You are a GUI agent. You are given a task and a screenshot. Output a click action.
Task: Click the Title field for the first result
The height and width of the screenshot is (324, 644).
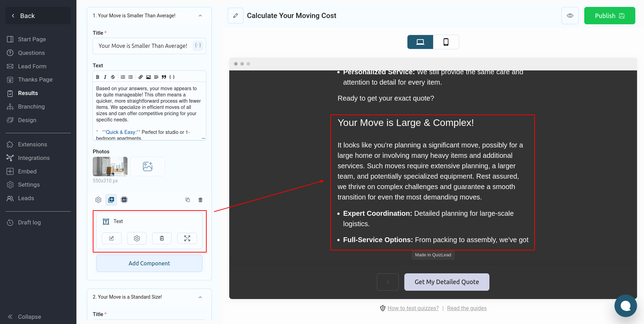pos(143,46)
